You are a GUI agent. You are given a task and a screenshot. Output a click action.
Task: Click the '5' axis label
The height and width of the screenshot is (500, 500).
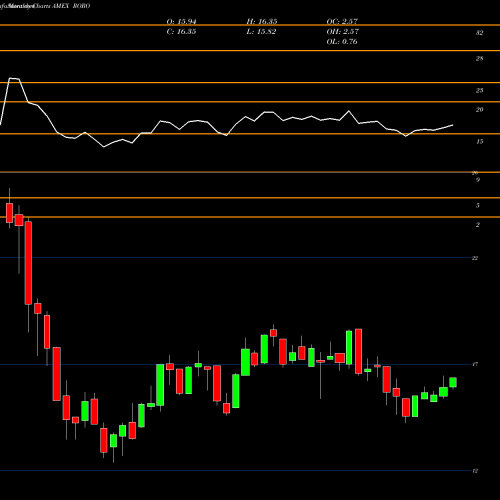478,206
